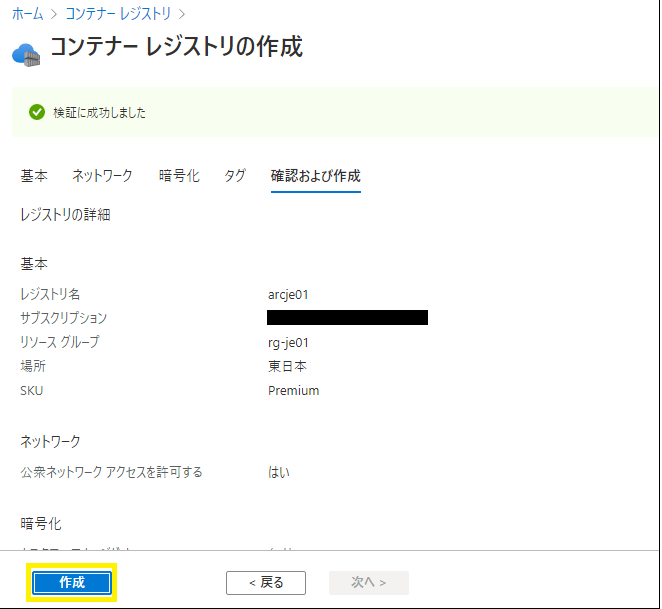Click the container registry cloud icon
This screenshot has width=662, height=609.
click(x=26, y=55)
